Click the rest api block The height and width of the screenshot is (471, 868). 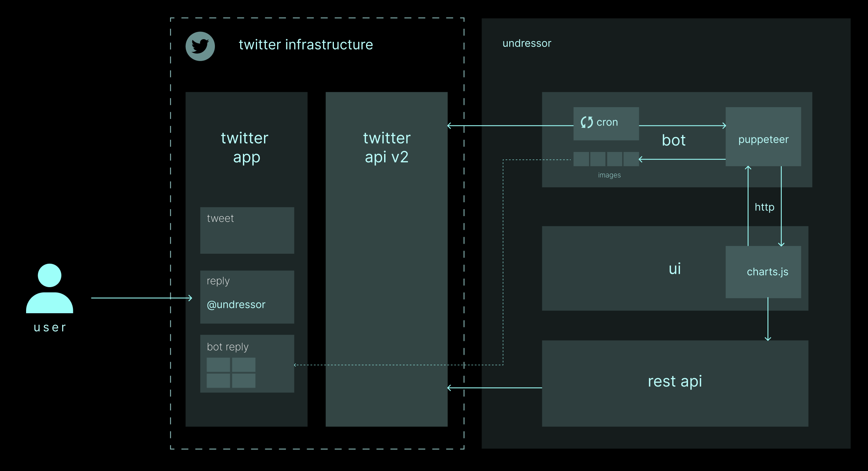[x=675, y=382]
